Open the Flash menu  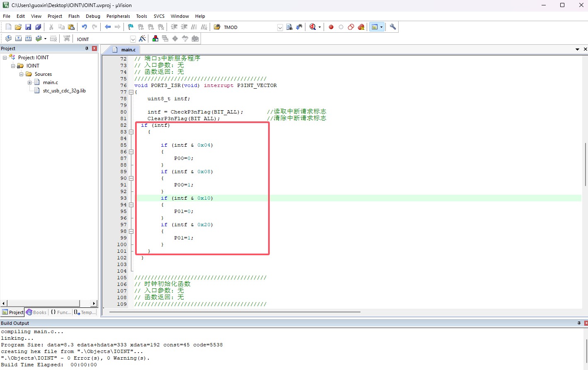coord(74,16)
